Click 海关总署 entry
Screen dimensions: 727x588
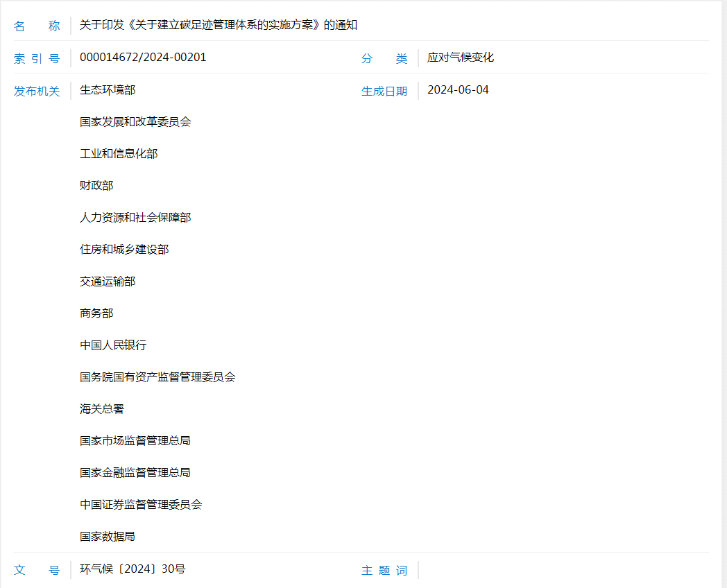click(102, 409)
